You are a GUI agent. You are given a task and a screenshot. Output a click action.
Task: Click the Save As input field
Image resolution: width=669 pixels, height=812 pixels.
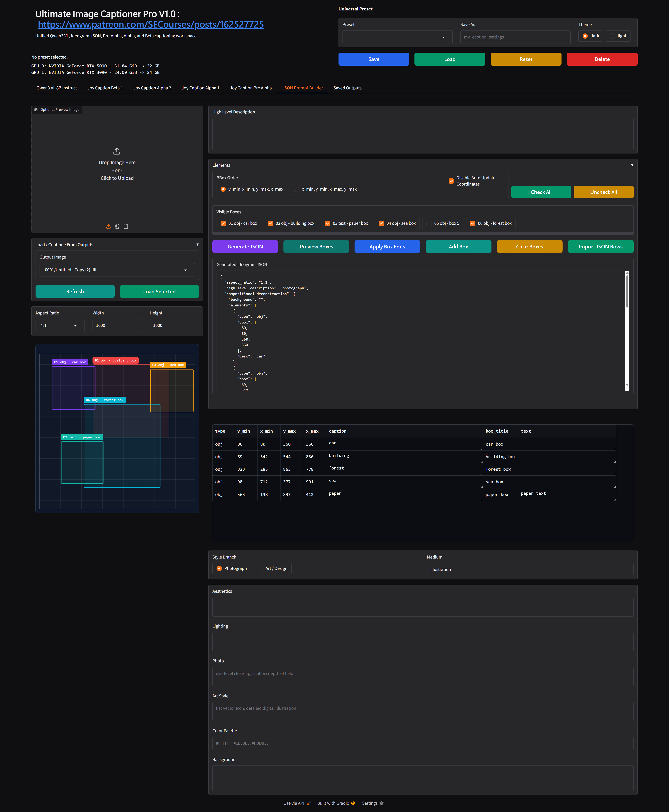515,37
